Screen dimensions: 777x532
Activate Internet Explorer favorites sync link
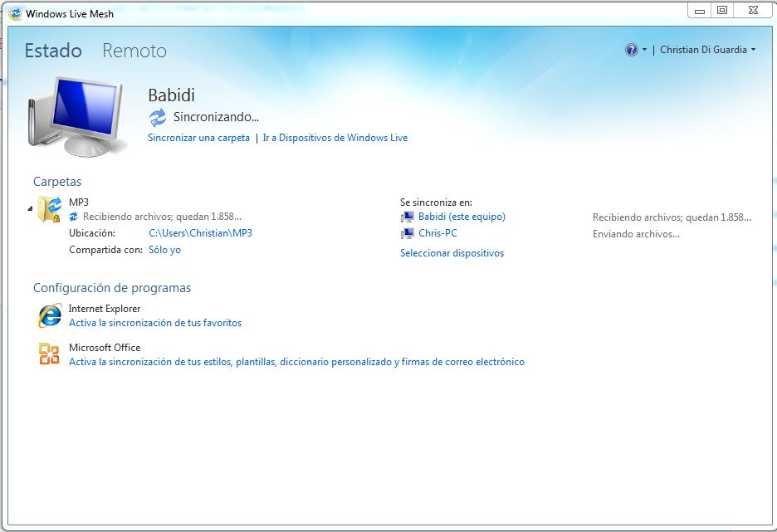click(155, 323)
